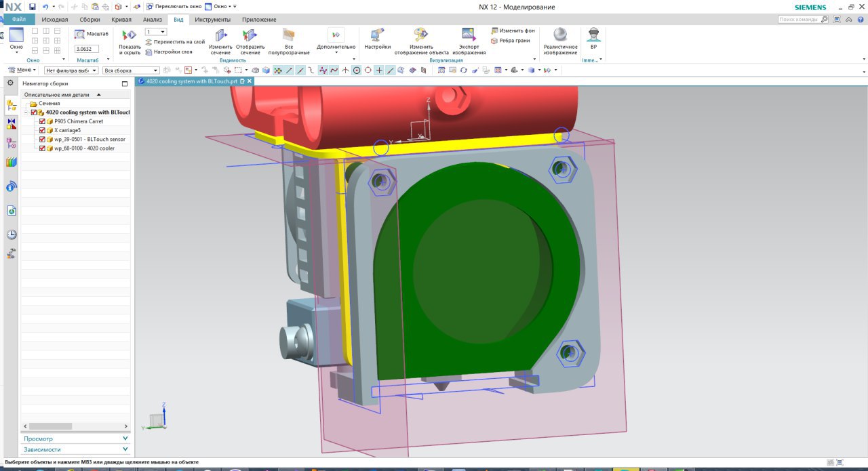Click the Масштаб zoom icon
868x471 pixels.
point(80,34)
